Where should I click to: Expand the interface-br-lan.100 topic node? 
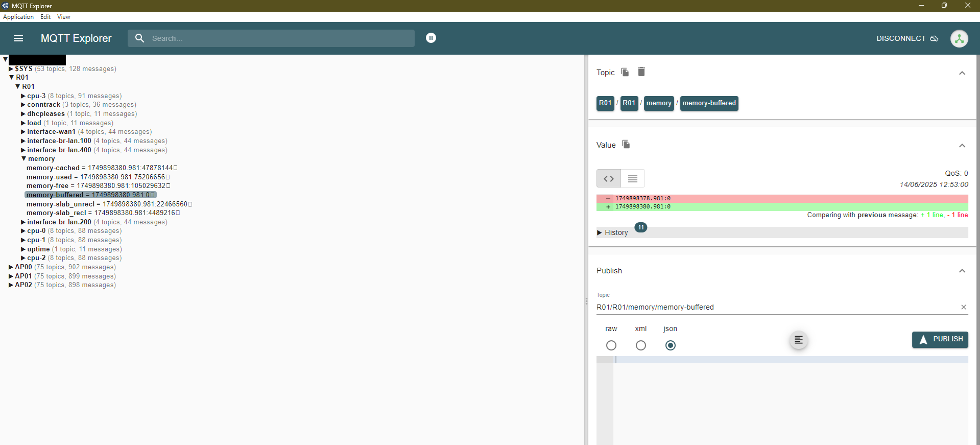click(x=23, y=141)
